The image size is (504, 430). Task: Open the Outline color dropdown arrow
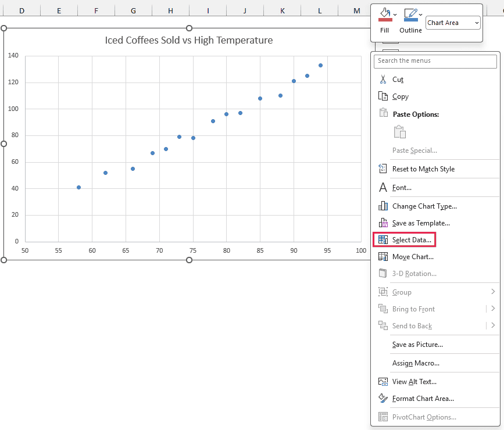[420, 15]
